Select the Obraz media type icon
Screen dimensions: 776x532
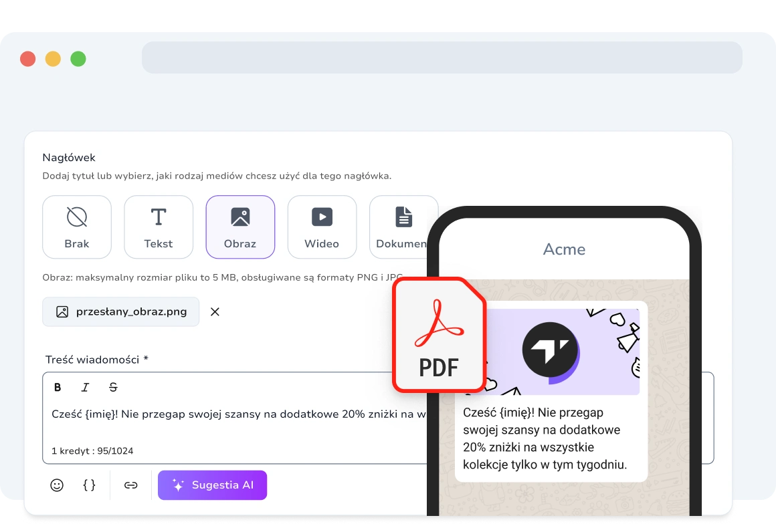240,217
